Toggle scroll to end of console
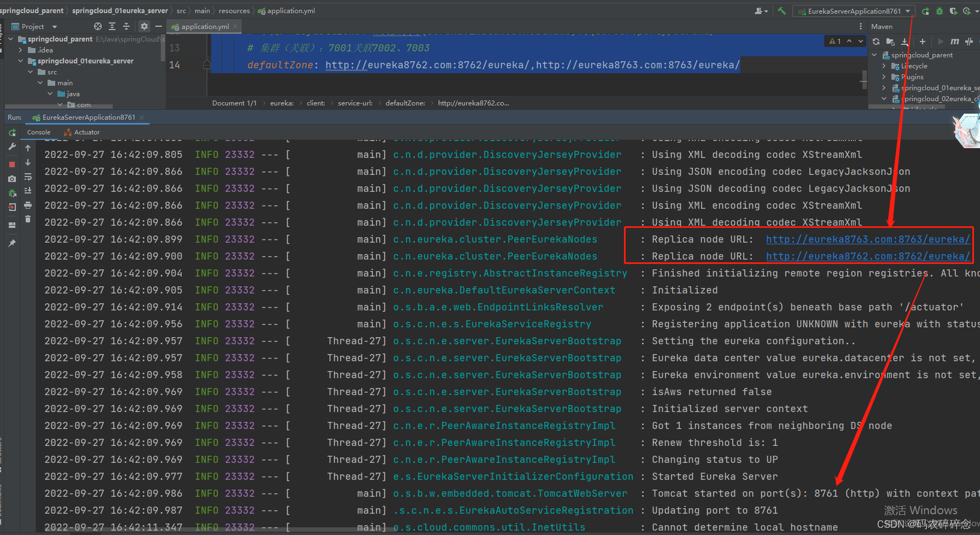The image size is (980, 535). (28, 191)
